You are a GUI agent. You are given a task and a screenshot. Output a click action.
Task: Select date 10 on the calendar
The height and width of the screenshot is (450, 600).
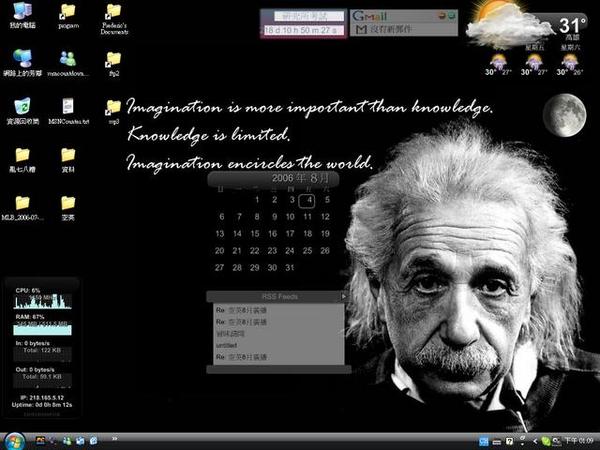coord(290,217)
